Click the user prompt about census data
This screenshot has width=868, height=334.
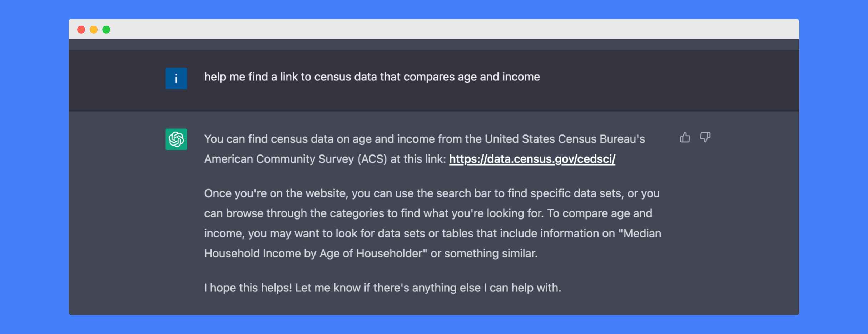[372, 77]
